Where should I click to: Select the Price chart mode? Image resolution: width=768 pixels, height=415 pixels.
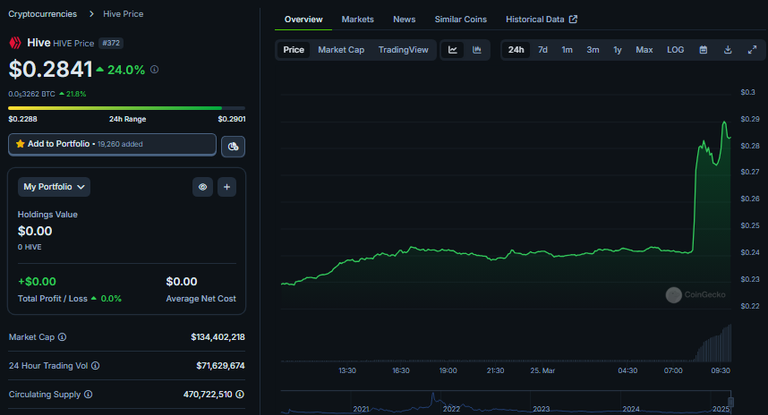click(293, 50)
